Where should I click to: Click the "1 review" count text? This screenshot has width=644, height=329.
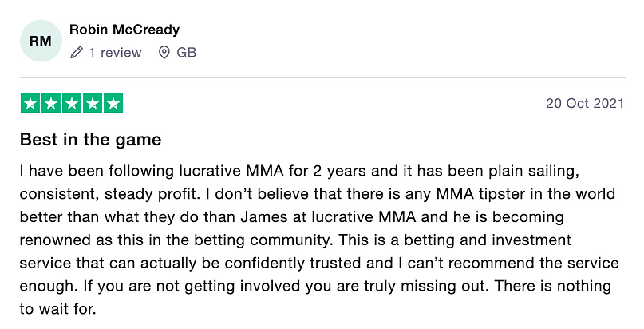point(115,53)
